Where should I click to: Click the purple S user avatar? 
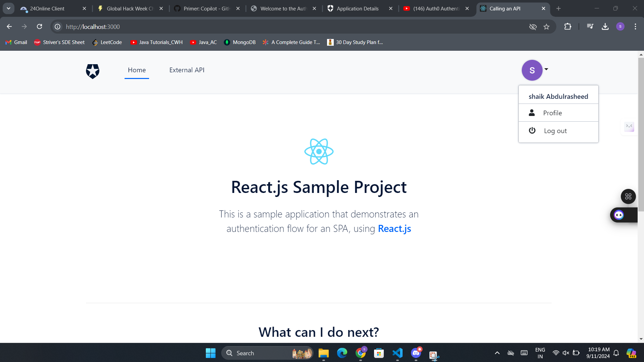click(x=532, y=70)
